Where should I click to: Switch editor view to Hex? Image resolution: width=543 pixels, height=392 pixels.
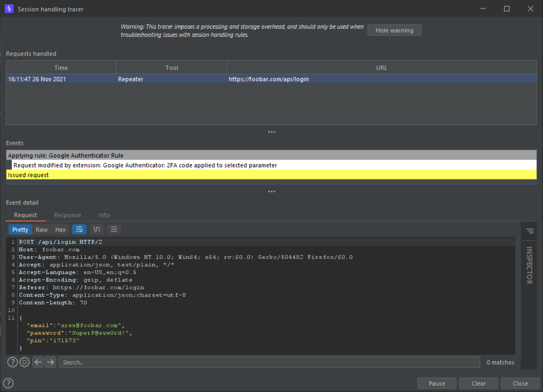[x=60, y=230]
